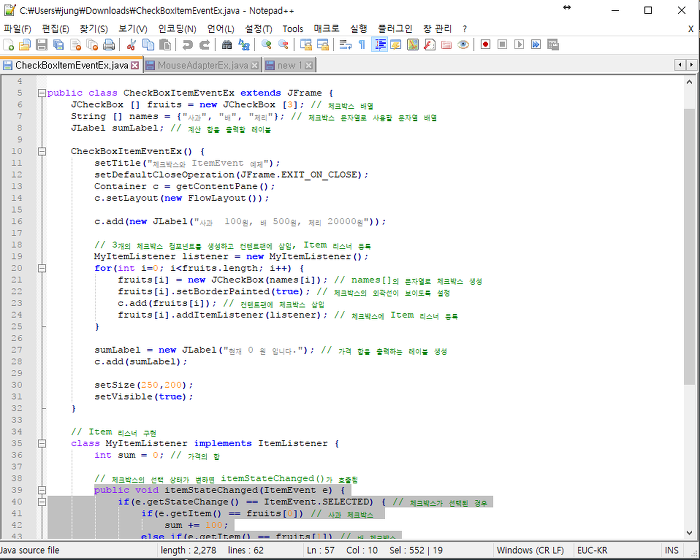The height and width of the screenshot is (560, 700).
Task: Close the MouseAdapterEx.java tab
Action: pyautogui.click(x=254, y=66)
